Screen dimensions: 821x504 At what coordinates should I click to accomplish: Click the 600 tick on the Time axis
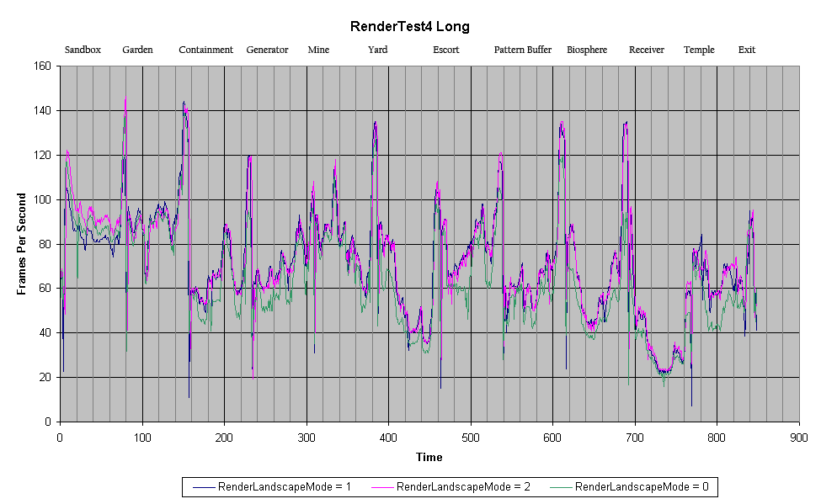[552, 438]
